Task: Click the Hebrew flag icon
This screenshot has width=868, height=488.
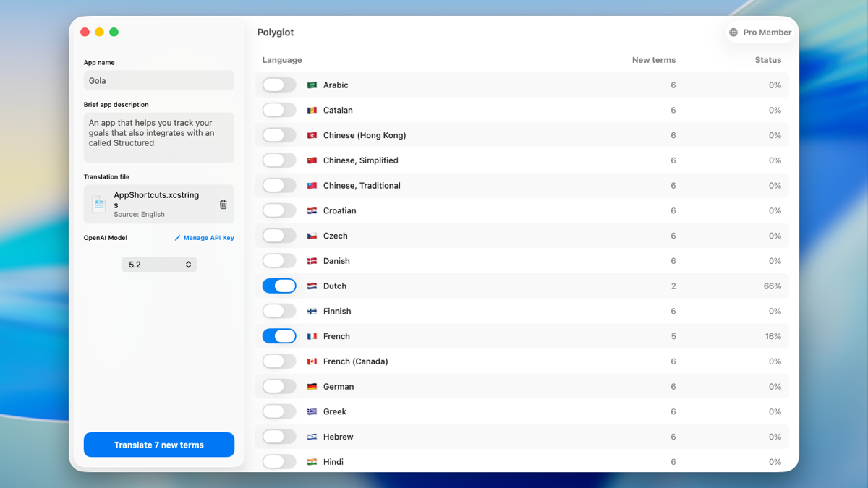Action: pyautogui.click(x=312, y=436)
